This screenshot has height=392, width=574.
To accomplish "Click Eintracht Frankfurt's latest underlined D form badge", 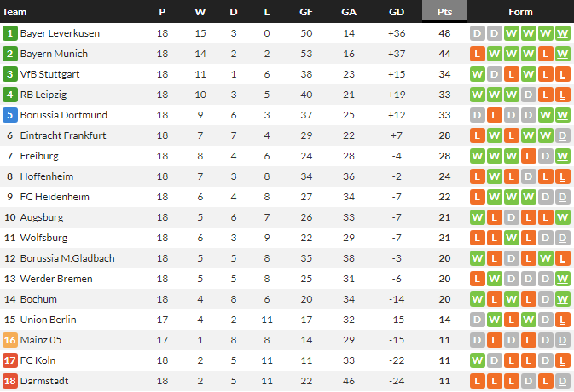I will click(562, 135).
